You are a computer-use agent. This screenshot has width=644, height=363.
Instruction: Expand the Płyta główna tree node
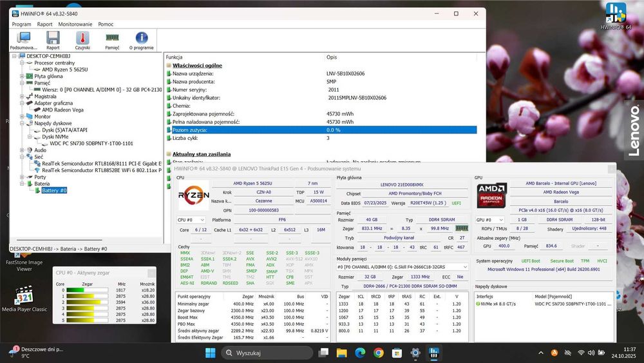(x=22, y=76)
